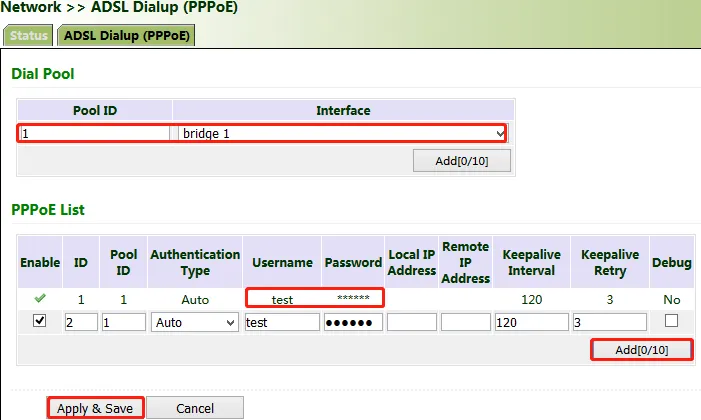Click the empty Remote IP Address field
The width and height of the screenshot is (701, 420).
pyautogui.click(x=465, y=322)
